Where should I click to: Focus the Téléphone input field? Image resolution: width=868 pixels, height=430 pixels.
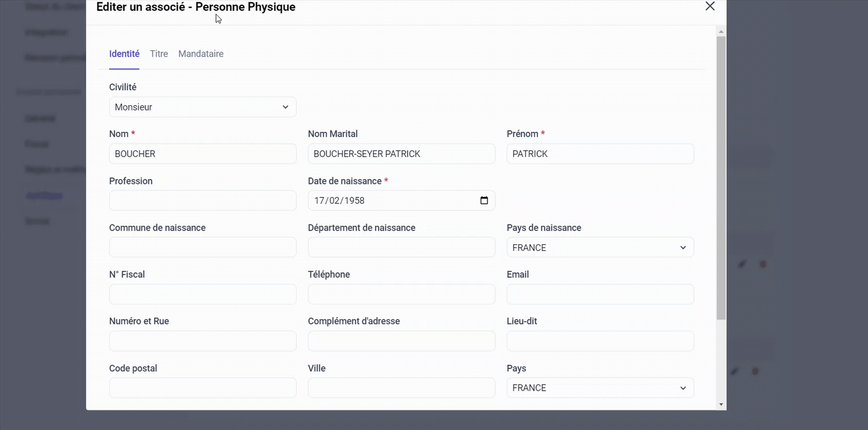tap(401, 294)
